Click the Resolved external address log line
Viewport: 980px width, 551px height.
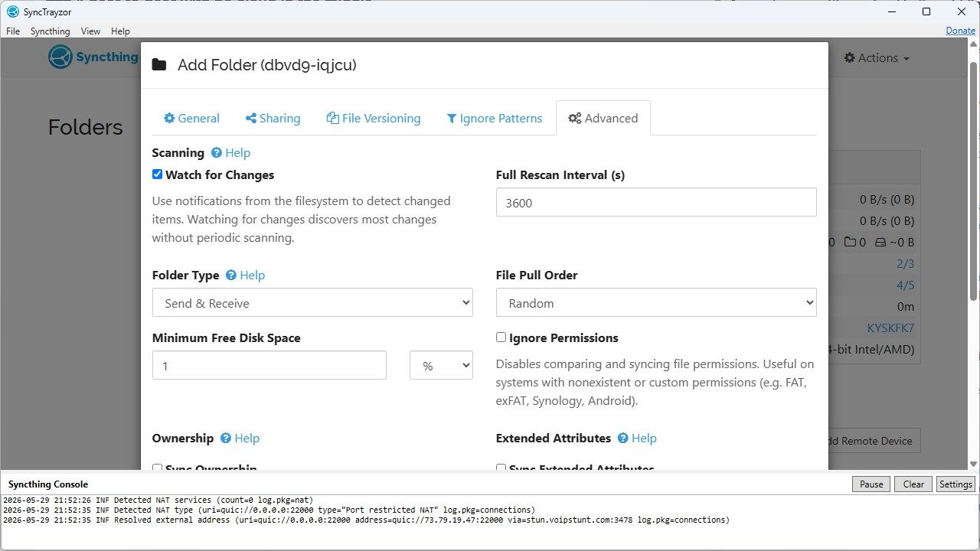[x=366, y=520]
